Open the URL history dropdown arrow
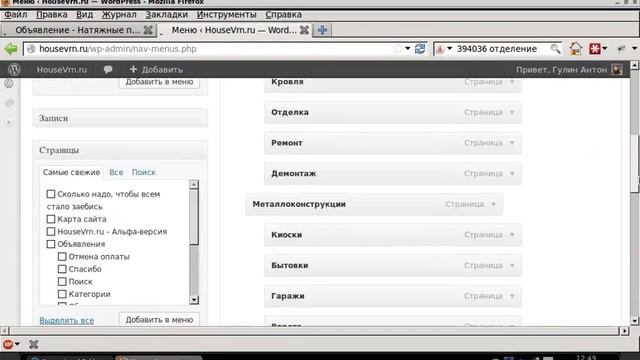Viewport: 640px width, 360px height. [407, 49]
